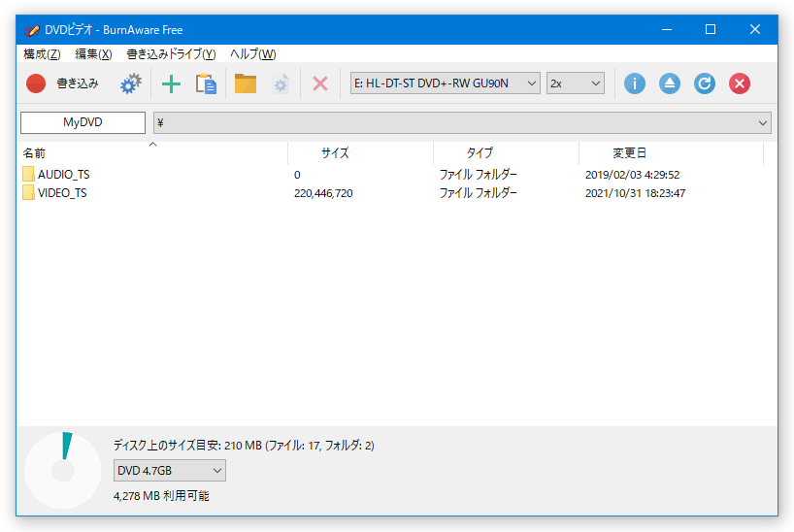Click the yellow new folder icon
This screenshot has height=532, width=794.
[246, 83]
